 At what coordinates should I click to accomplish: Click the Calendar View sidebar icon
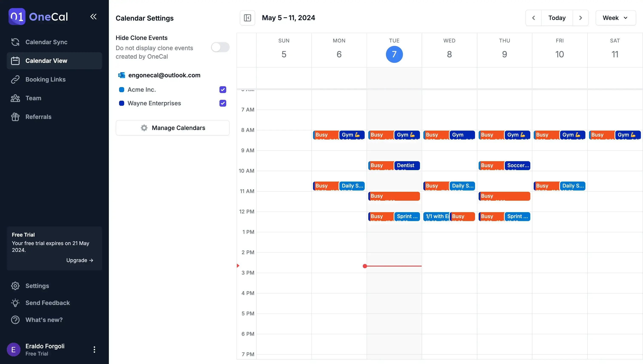pyautogui.click(x=16, y=61)
